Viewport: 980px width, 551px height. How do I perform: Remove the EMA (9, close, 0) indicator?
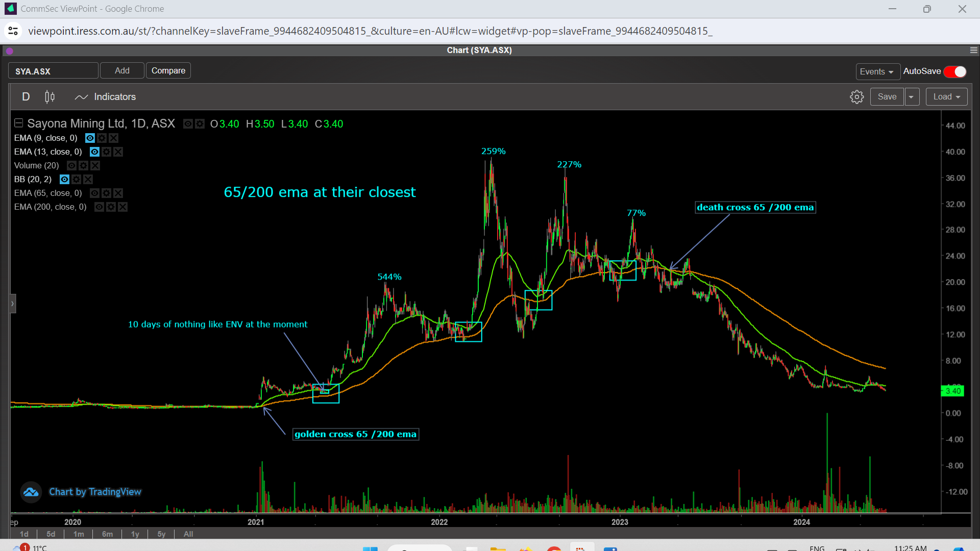click(x=113, y=138)
